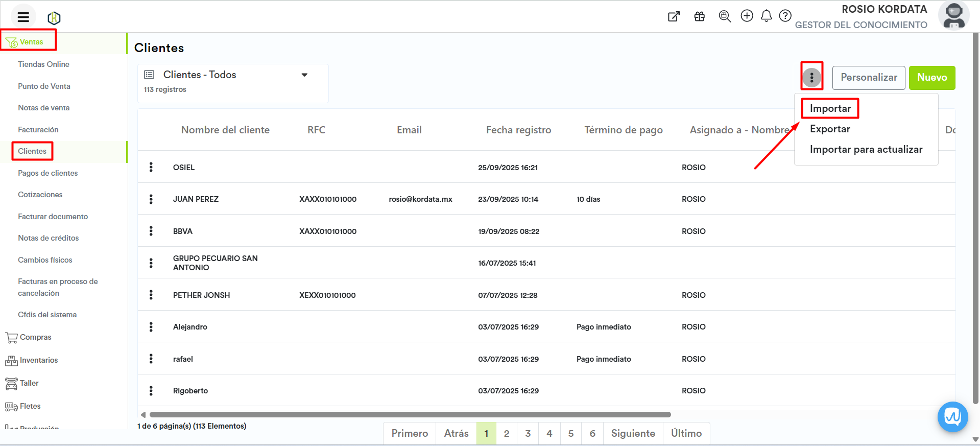Choose Exportar in the options menu
Image resolution: width=980 pixels, height=446 pixels.
pos(830,129)
